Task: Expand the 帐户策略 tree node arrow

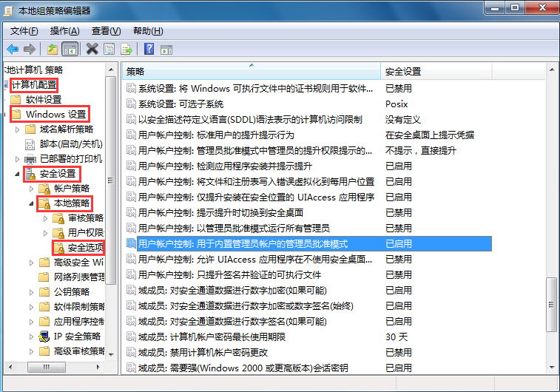Action: [x=31, y=189]
